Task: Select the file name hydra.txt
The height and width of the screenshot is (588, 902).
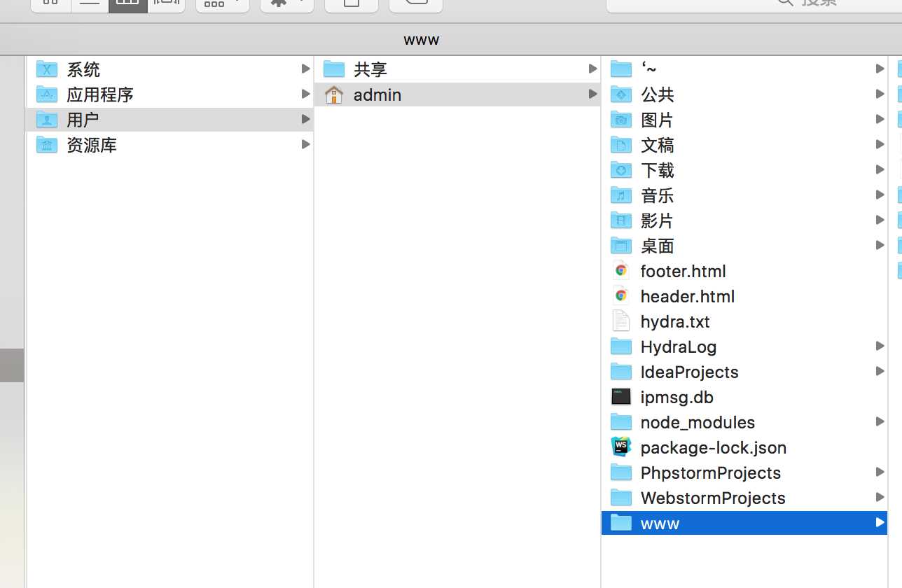Action: point(675,321)
